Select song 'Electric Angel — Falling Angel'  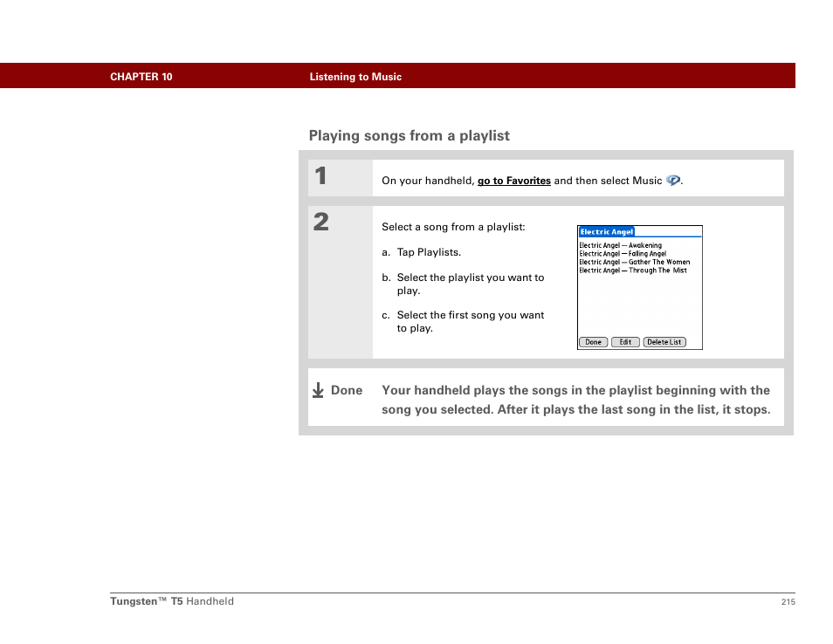pyautogui.click(x=623, y=254)
